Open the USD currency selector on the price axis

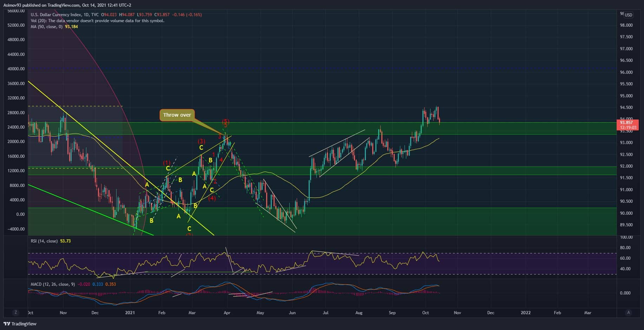pos(628,15)
